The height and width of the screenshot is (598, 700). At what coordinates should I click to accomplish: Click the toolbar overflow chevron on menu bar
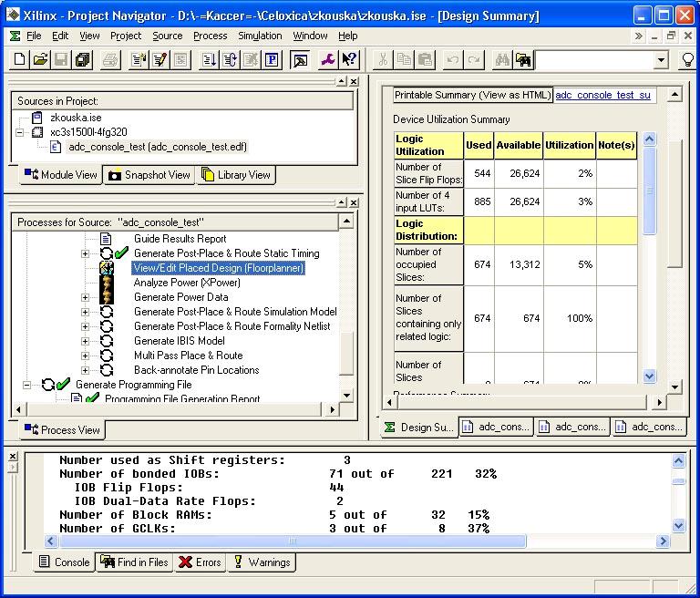(639, 36)
